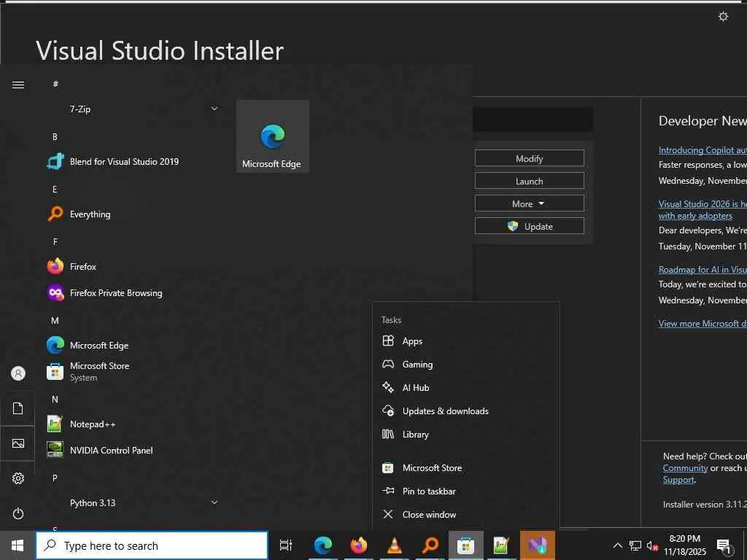This screenshot has height=560, width=747.
Task: Select Updates & downloads in jump list
Action: click(465, 411)
